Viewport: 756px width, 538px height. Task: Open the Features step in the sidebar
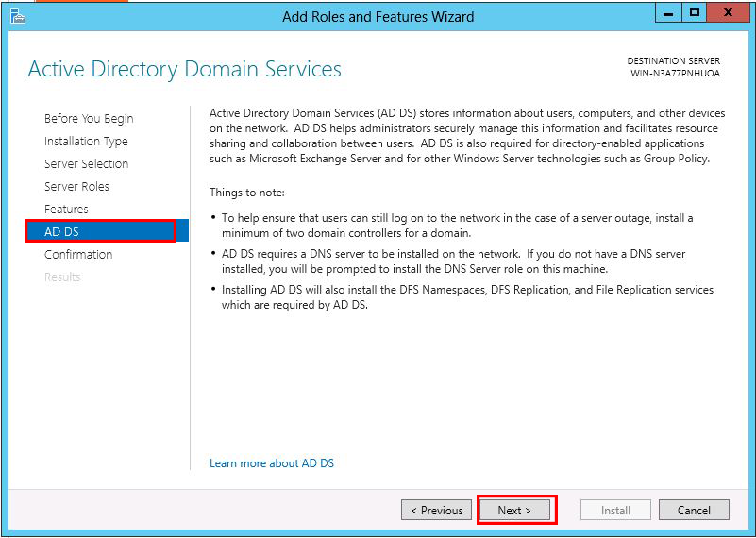point(66,210)
